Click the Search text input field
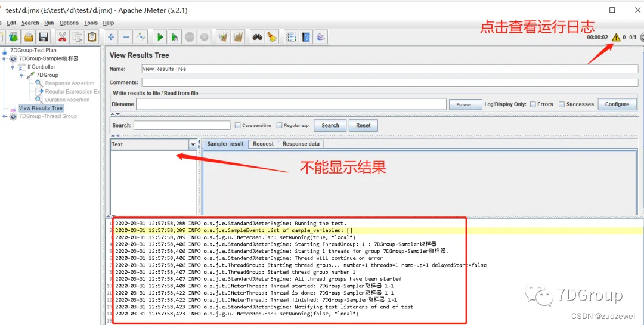 182,125
